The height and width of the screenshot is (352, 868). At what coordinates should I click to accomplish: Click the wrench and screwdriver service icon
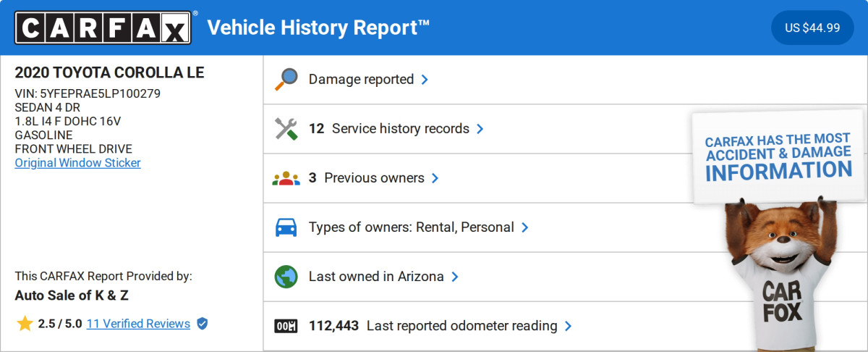click(286, 129)
